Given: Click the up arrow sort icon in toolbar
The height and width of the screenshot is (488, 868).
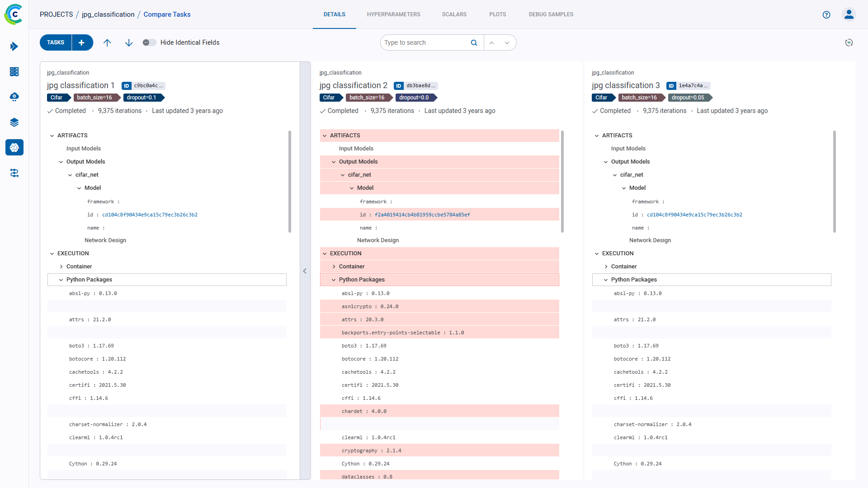Looking at the screenshot, I should [107, 42].
